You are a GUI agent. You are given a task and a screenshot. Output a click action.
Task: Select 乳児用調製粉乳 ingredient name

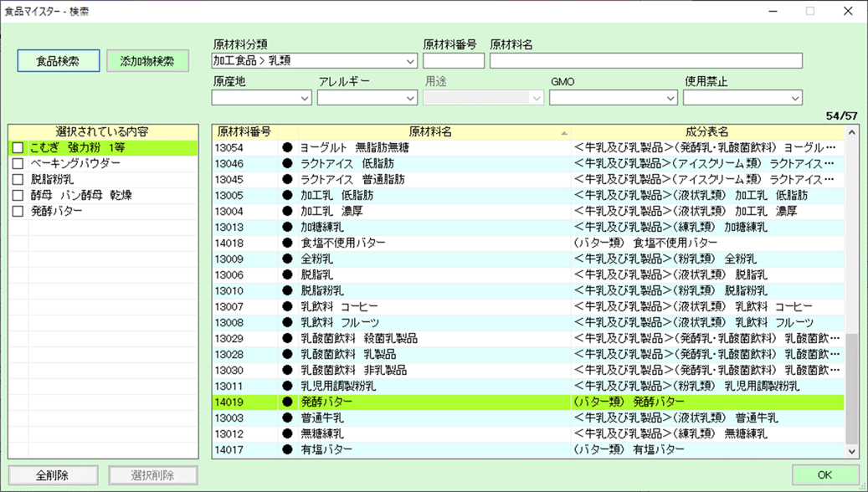pos(338,386)
